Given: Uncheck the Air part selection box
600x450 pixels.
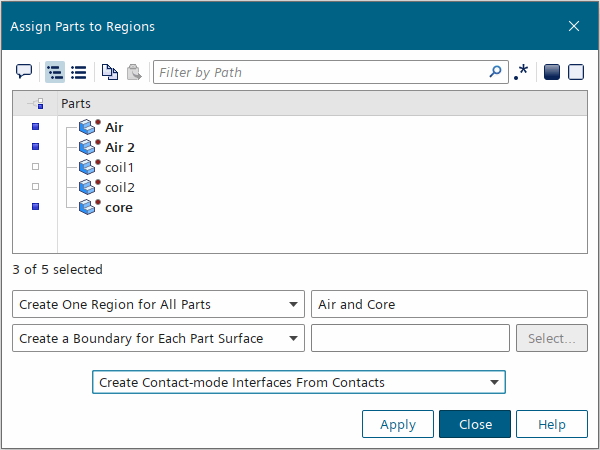Looking at the screenshot, I should tap(35, 127).
